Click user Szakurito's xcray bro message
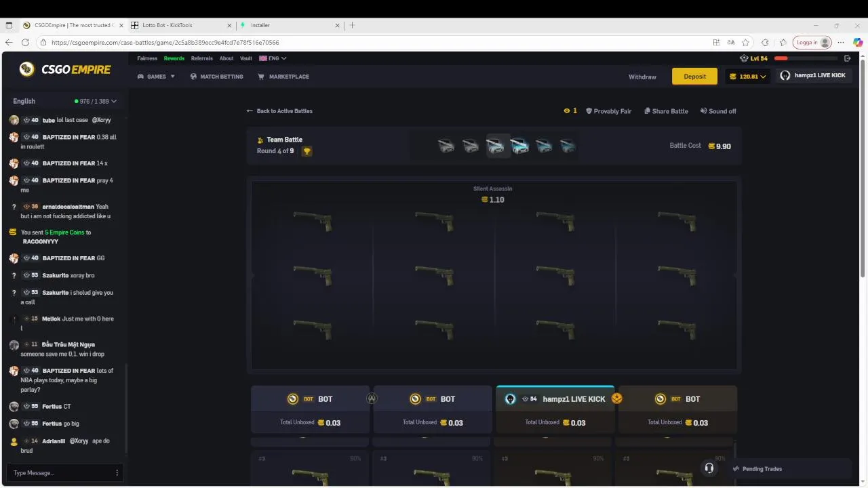Viewport: 868px width, 488px height. 82,276
